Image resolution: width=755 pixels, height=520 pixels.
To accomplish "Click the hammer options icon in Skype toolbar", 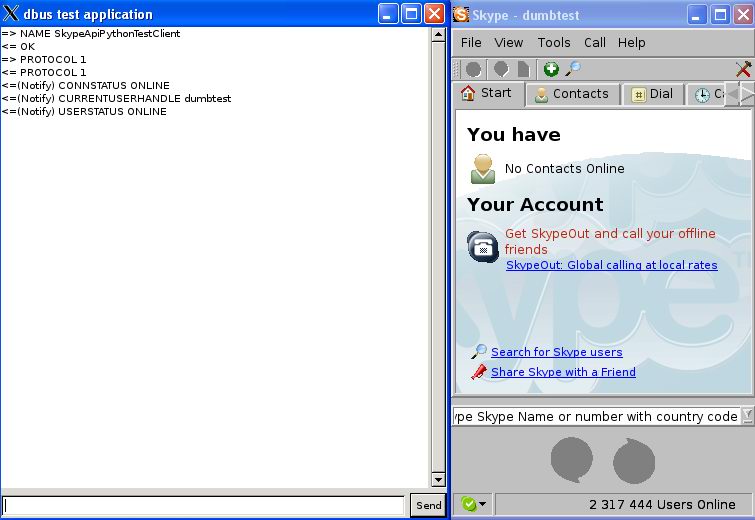I will [743, 69].
